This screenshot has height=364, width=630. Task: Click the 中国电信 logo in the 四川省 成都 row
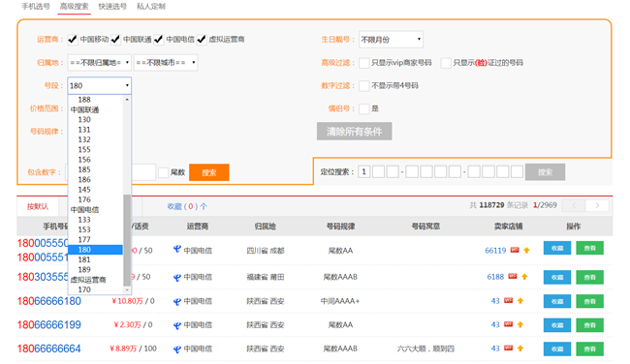coord(177,250)
